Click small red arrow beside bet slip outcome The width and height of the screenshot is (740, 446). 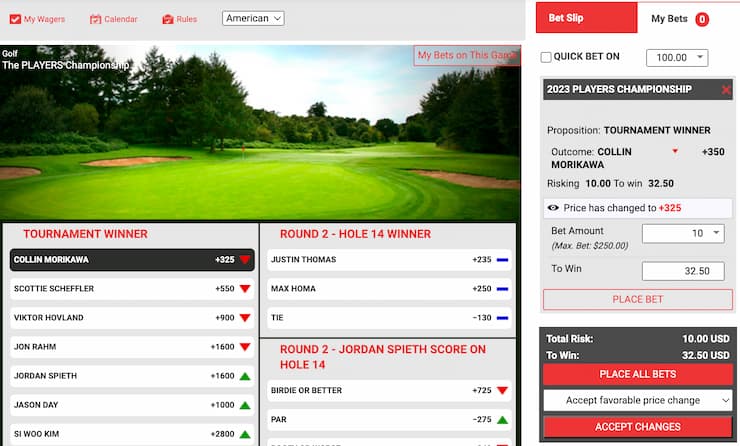[x=675, y=151]
